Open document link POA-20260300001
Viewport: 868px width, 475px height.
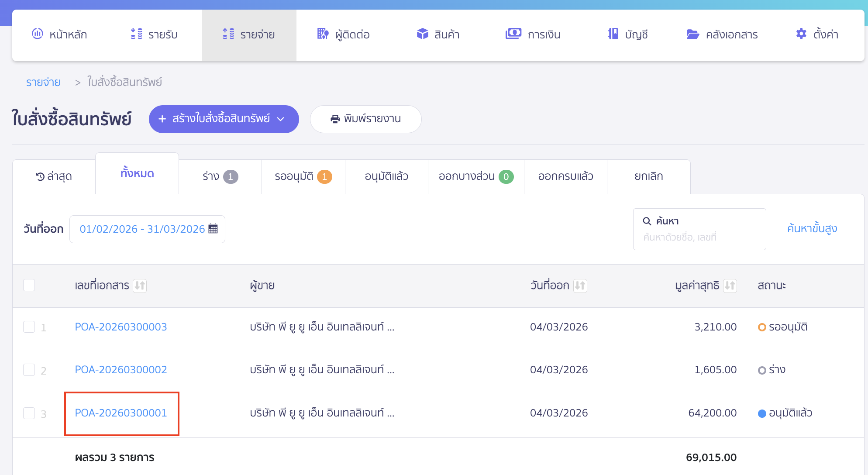click(121, 413)
